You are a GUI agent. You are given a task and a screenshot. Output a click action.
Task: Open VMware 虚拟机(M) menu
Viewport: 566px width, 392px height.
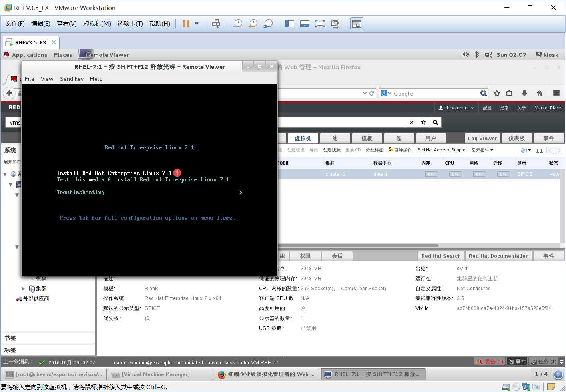click(97, 24)
